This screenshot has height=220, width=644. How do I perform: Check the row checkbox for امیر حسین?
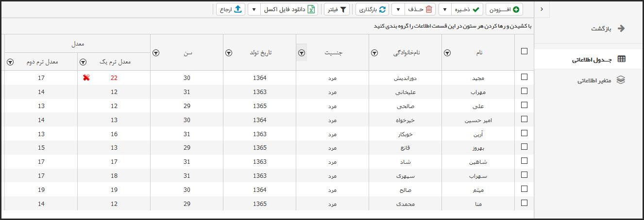(x=524, y=119)
